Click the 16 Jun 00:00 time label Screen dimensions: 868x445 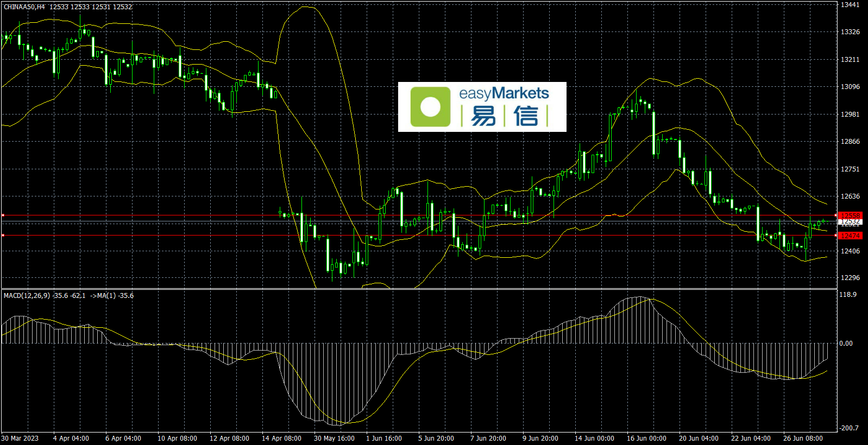pyautogui.click(x=646, y=438)
